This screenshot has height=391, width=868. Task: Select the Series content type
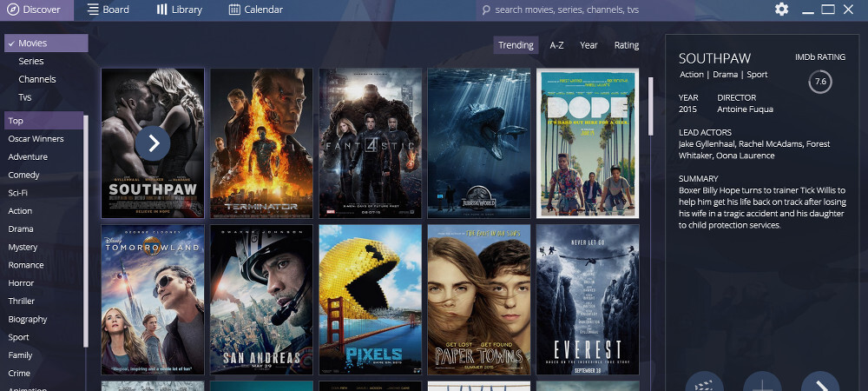[x=31, y=62]
